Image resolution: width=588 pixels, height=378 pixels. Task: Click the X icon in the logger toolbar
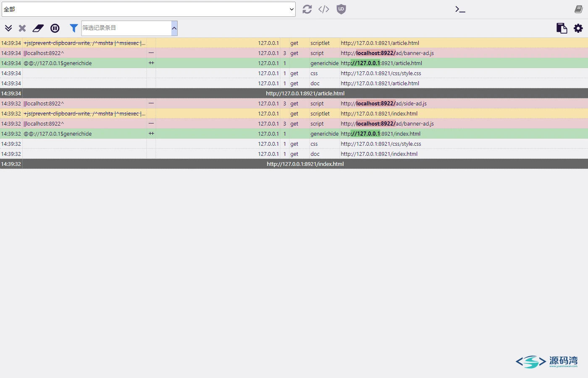(22, 28)
